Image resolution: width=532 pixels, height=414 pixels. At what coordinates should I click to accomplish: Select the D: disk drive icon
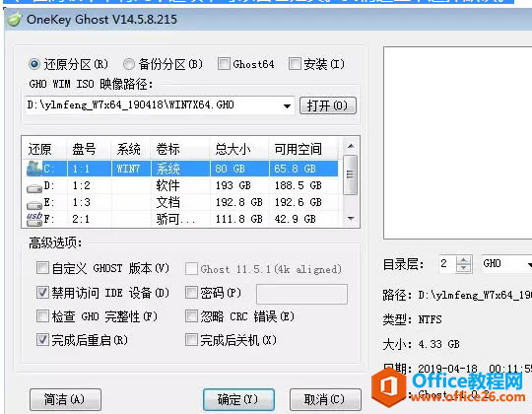coord(34,187)
